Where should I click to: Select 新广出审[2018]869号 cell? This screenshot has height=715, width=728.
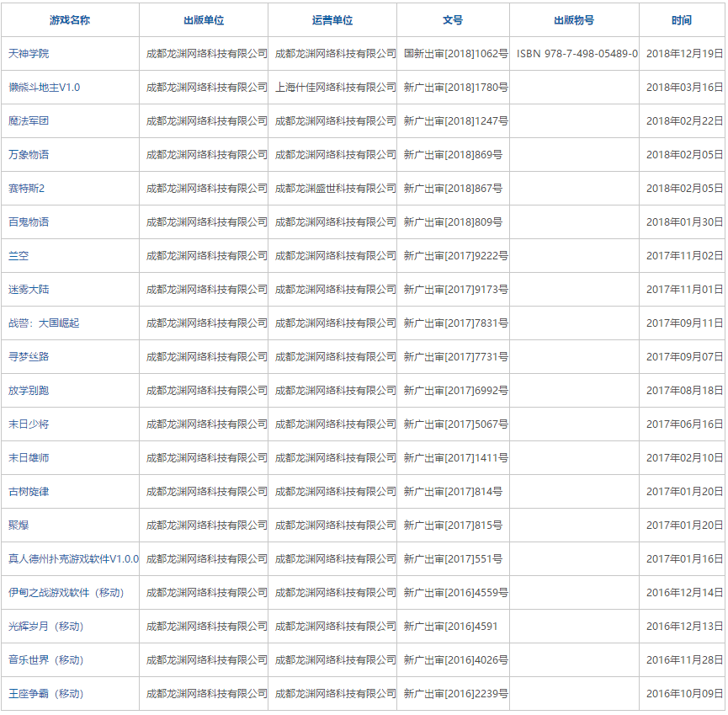(453, 155)
